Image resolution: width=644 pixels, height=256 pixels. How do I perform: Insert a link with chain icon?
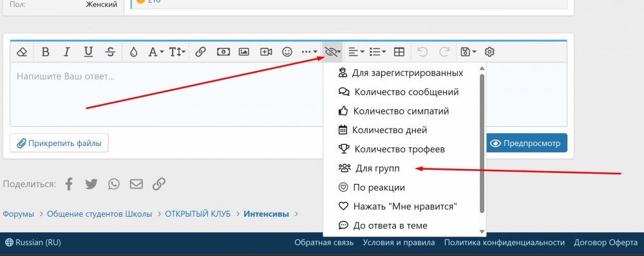click(x=200, y=52)
